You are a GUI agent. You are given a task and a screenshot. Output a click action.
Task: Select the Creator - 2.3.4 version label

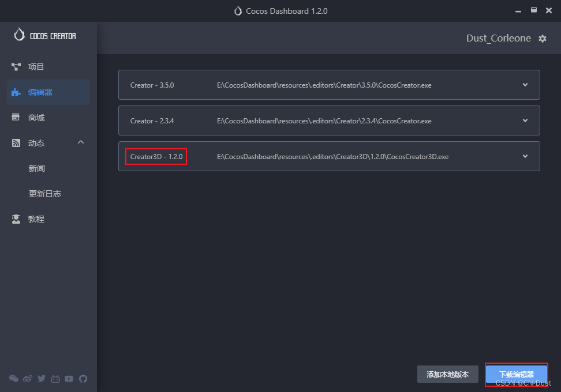tap(152, 121)
